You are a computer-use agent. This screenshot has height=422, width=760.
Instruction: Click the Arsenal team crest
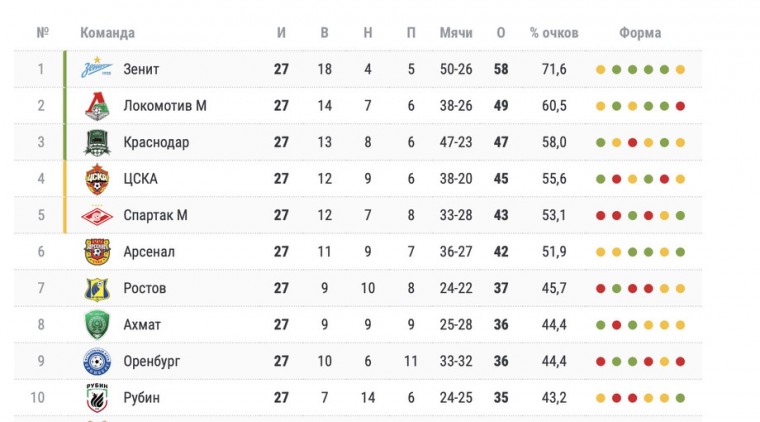point(97,252)
